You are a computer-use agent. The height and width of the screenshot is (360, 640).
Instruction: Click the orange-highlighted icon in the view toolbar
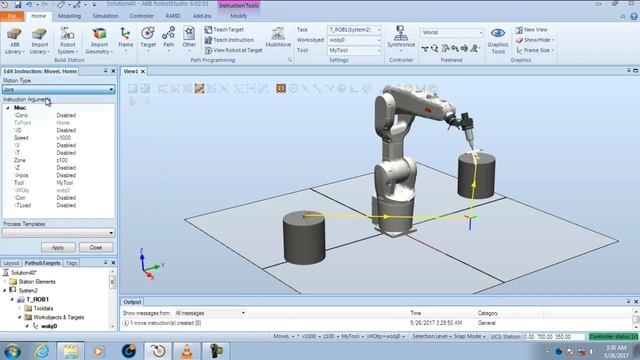coord(199,88)
